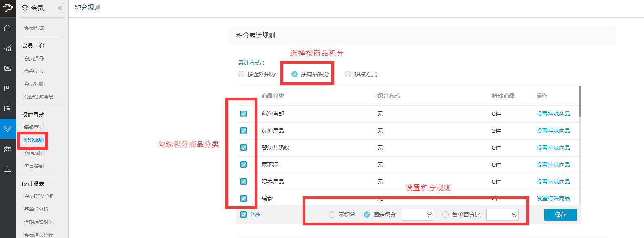644x238 pixels.
Task: Close the 会员 side panel with X
Action: [60, 8]
